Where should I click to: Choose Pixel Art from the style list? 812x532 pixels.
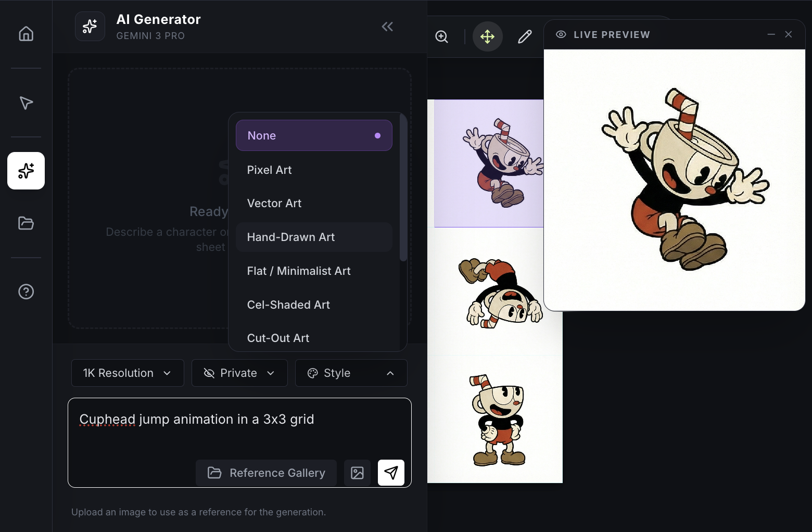click(269, 170)
